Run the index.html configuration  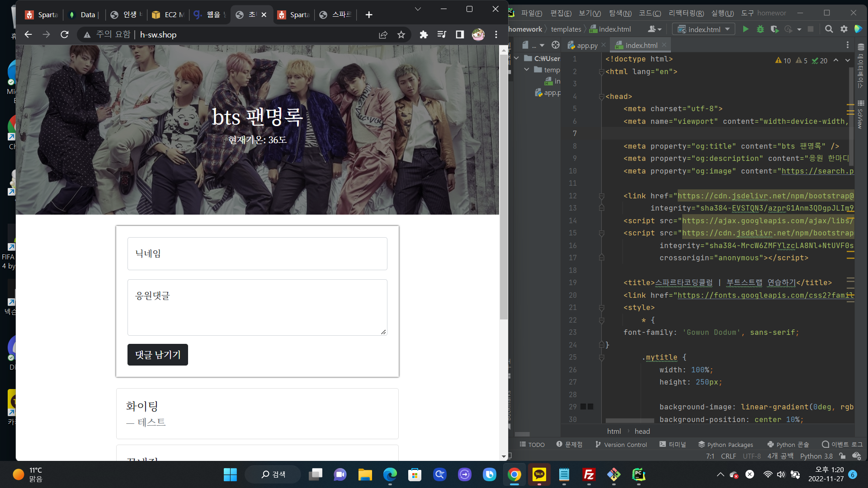point(745,29)
